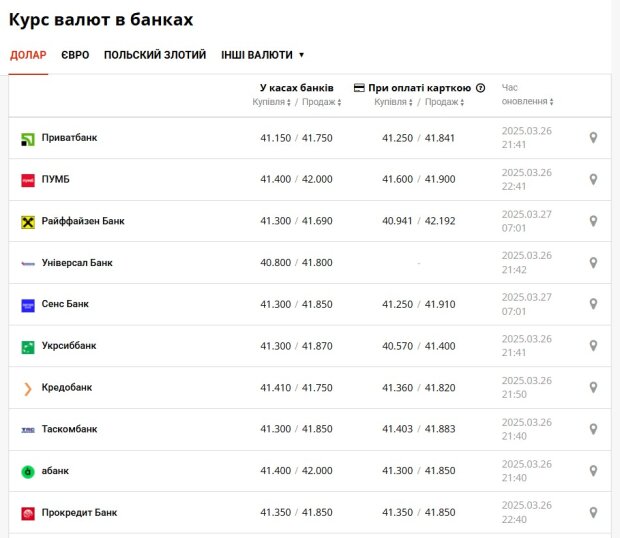Click the абанк green logo icon

(28, 472)
